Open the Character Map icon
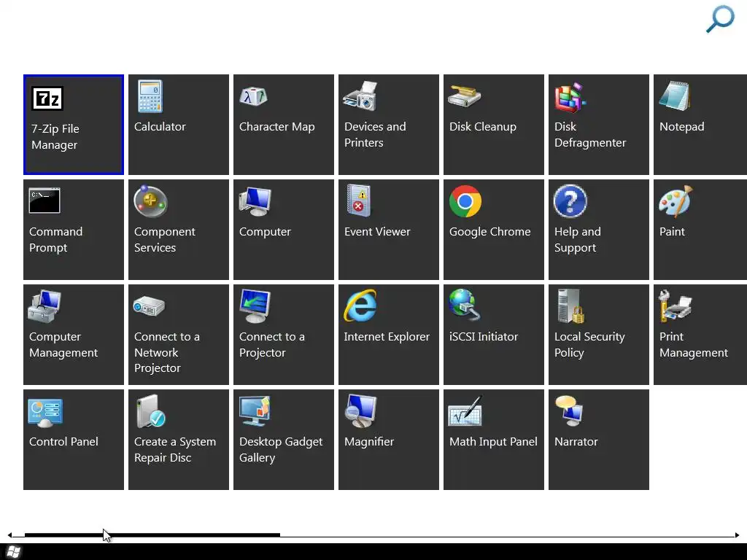Image resolution: width=747 pixels, height=560 pixels. tap(253, 96)
